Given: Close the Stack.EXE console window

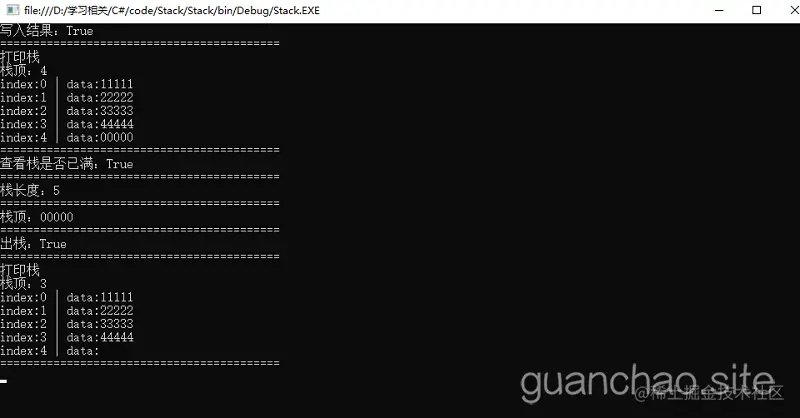Looking at the screenshot, I should click(x=794, y=10).
